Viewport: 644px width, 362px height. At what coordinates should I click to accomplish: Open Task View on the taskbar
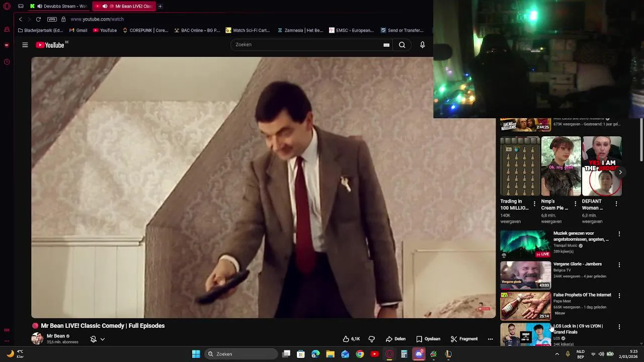(x=286, y=354)
